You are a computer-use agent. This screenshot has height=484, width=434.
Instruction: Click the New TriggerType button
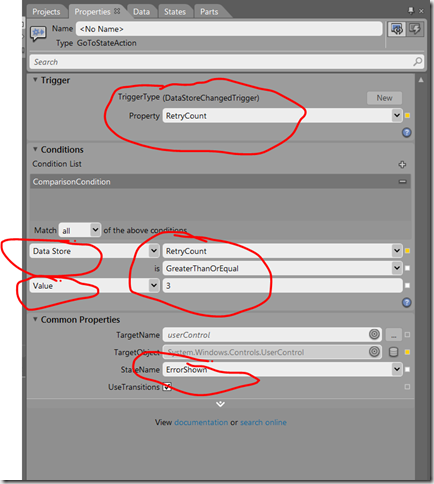click(x=384, y=98)
